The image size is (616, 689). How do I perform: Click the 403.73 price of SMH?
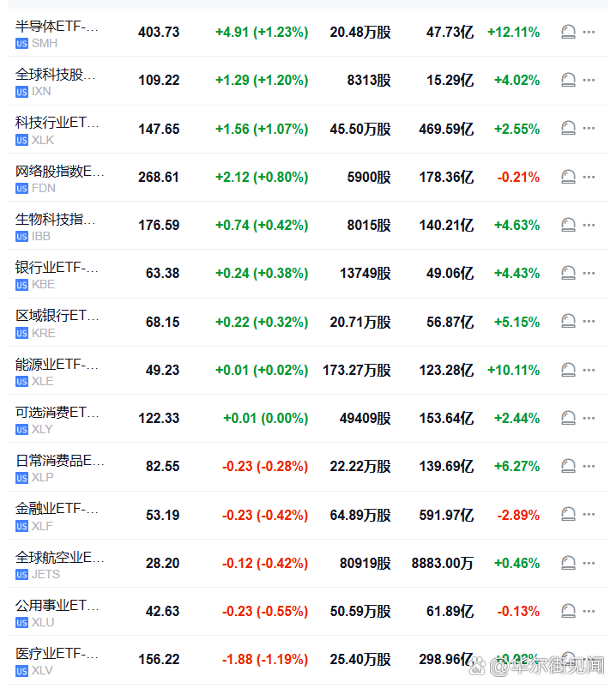point(159,33)
